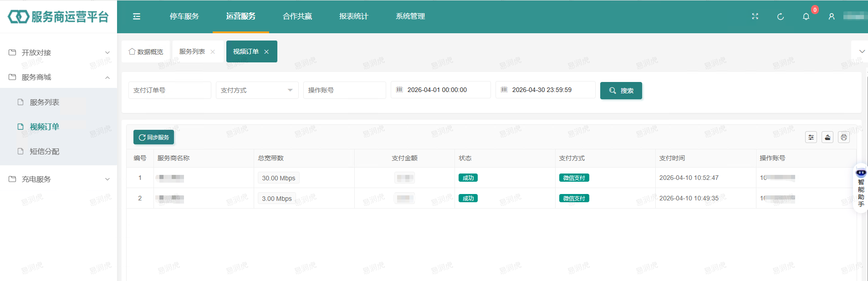Open table column settings icon
The height and width of the screenshot is (281, 868).
click(x=811, y=137)
